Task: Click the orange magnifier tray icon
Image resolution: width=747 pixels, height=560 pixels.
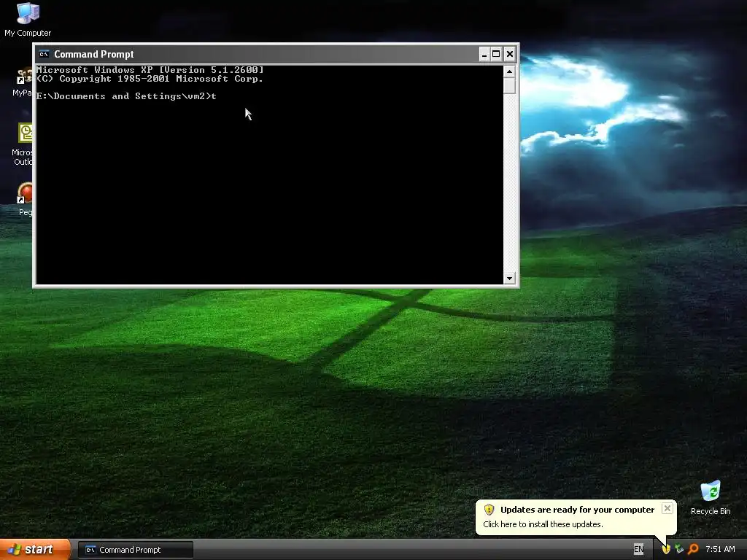Action: [693, 549]
